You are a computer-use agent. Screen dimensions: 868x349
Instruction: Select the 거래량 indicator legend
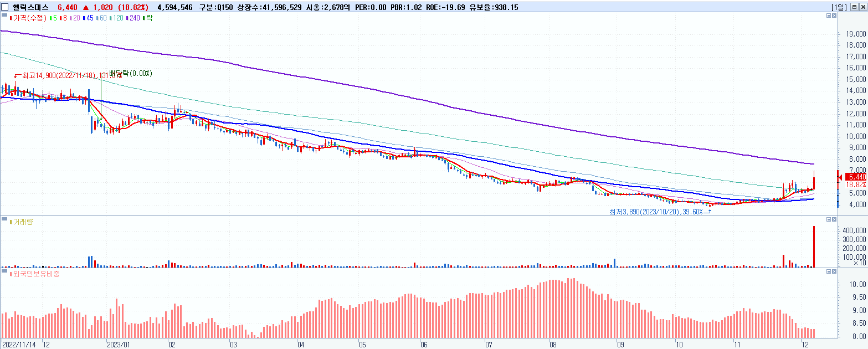tap(22, 222)
